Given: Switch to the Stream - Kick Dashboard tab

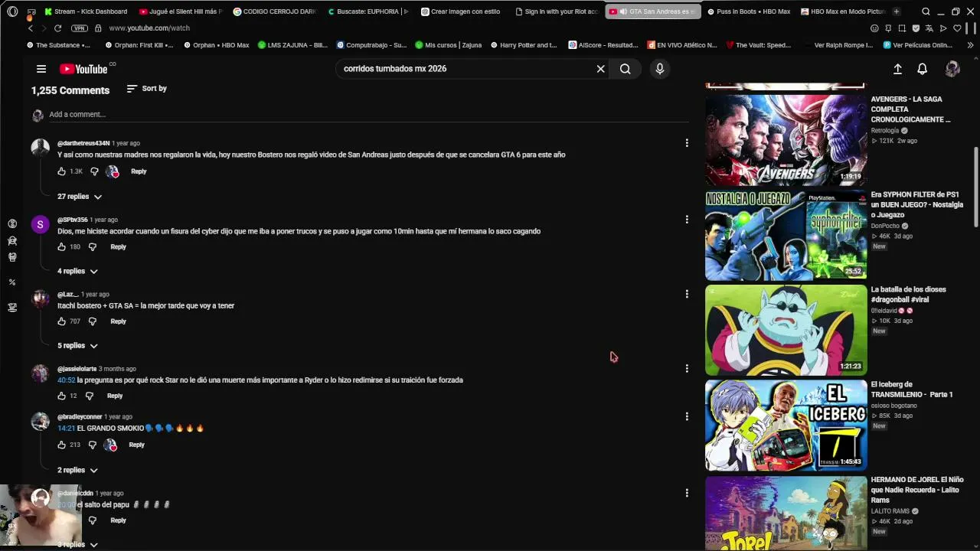Looking at the screenshot, I should [x=86, y=11].
